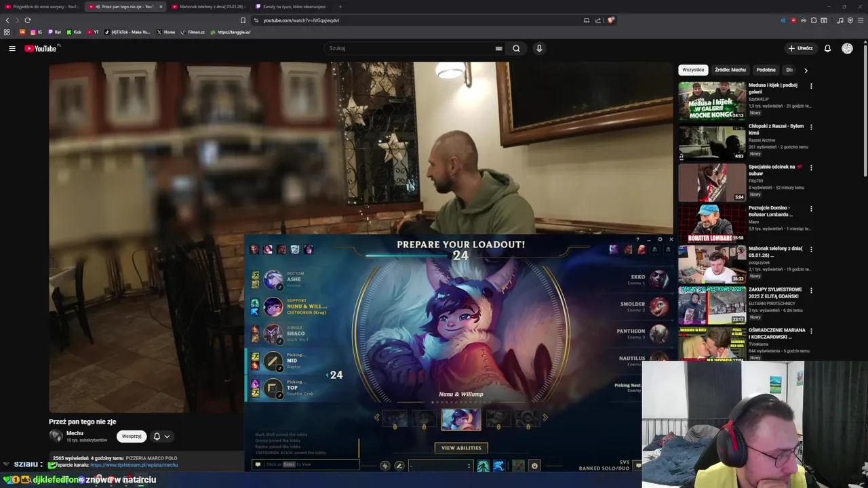Image resolution: width=868 pixels, height=488 pixels.
Task: Reload the page with the browser refresh icon
Action: 27,20
